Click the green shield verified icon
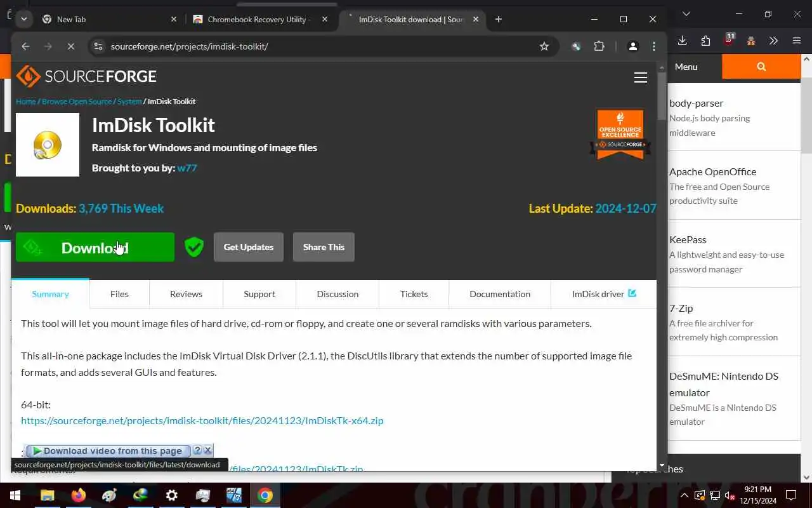812x508 pixels. pyautogui.click(x=194, y=247)
